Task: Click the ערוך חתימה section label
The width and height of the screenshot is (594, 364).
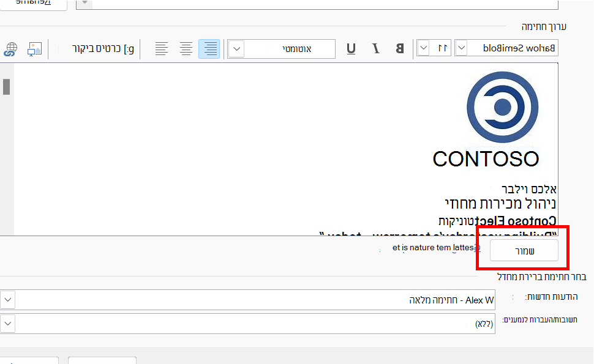Action: click(x=544, y=27)
